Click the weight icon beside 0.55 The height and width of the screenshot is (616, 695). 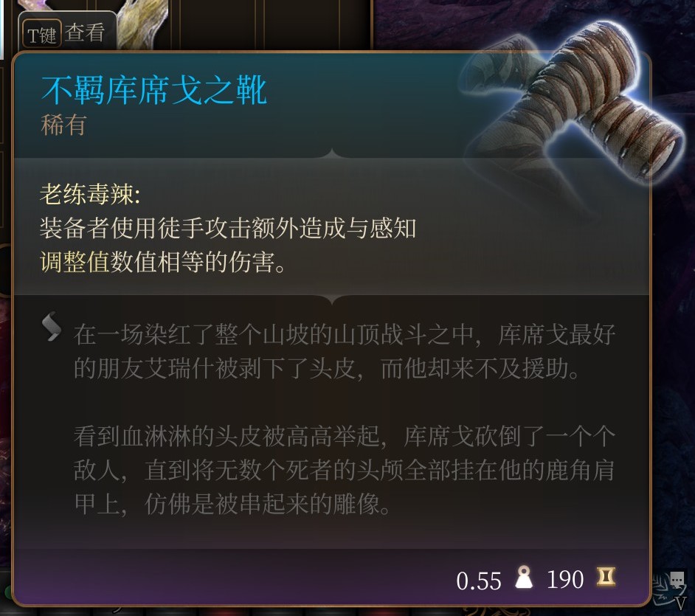coord(524,578)
